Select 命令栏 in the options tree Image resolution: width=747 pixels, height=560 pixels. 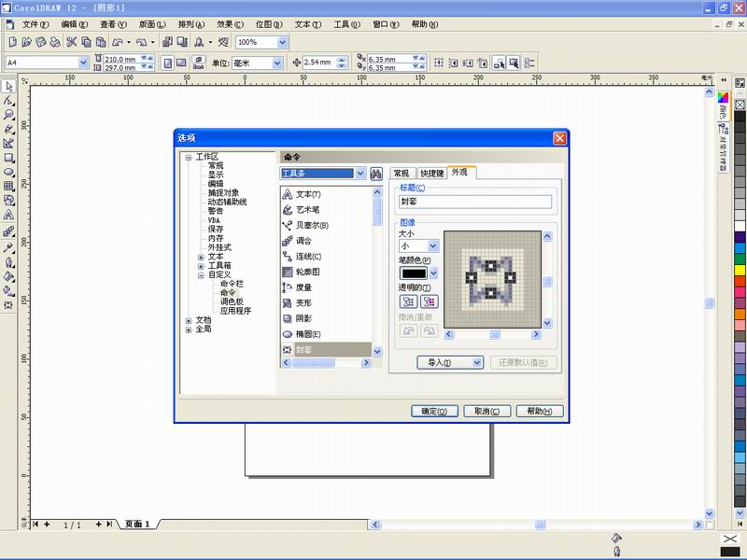[x=232, y=284]
